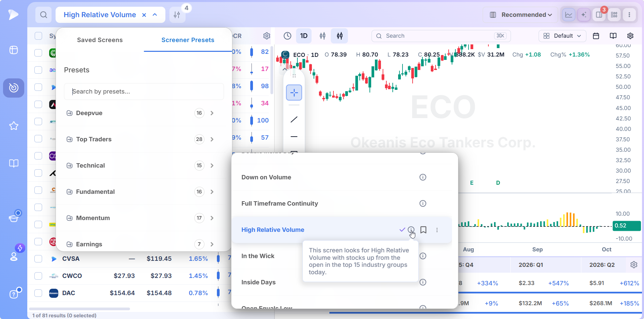Click the E earnings marker on chart
This screenshot has width=644, height=319.
pos(472,183)
